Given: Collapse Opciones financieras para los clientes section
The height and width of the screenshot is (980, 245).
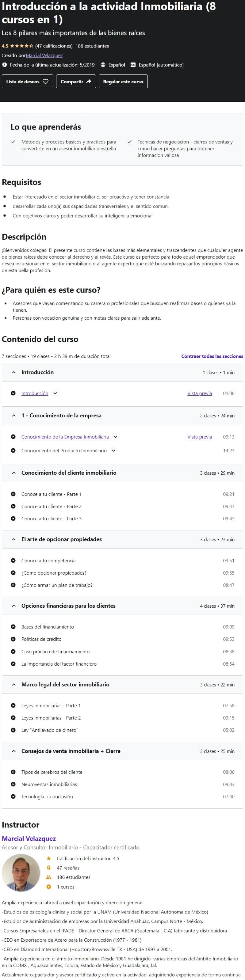Looking at the screenshot, I should point(123,606).
